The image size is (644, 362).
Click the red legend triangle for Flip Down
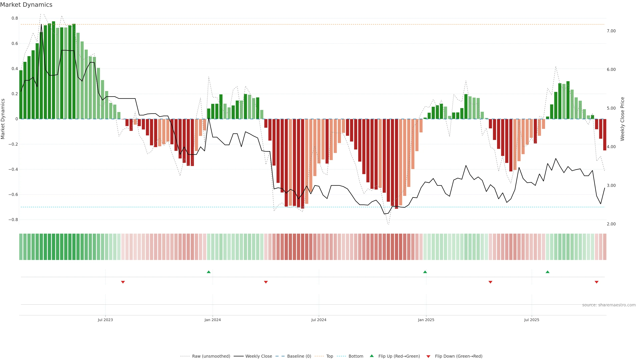(428, 356)
